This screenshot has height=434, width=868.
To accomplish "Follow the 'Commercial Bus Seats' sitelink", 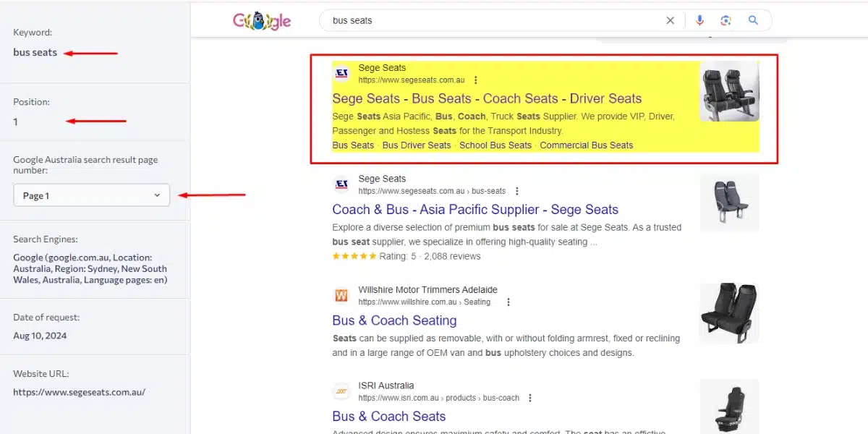I will (587, 145).
